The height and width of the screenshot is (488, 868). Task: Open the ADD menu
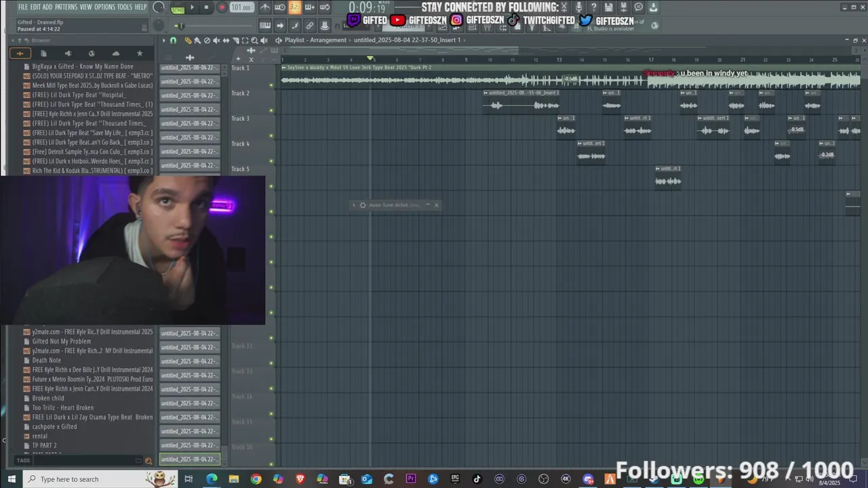pos(47,7)
